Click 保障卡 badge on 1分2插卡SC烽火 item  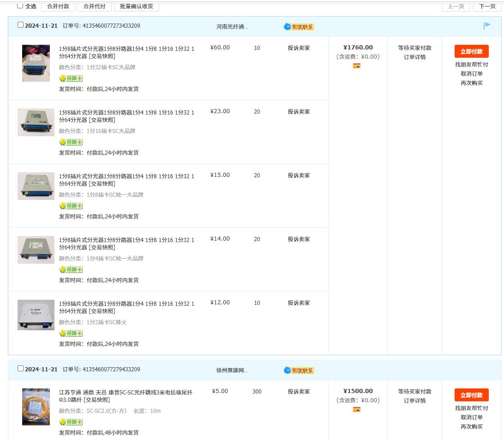click(x=71, y=333)
